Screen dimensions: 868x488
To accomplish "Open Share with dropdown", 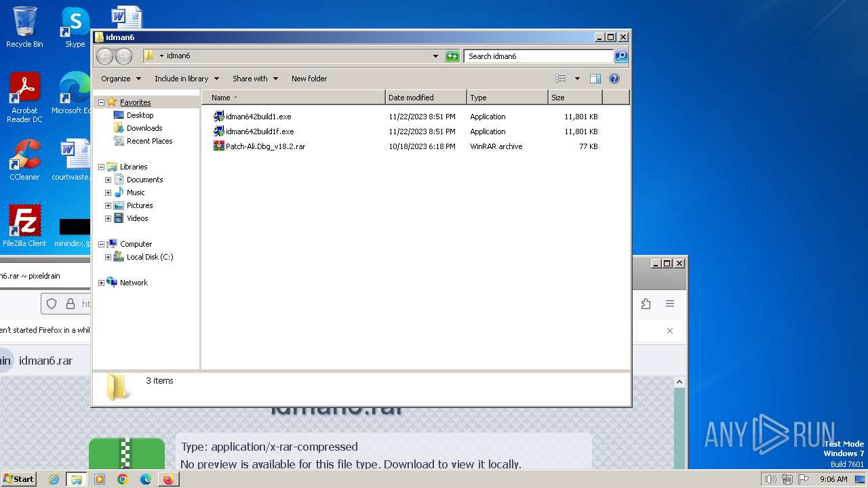I will pos(255,79).
